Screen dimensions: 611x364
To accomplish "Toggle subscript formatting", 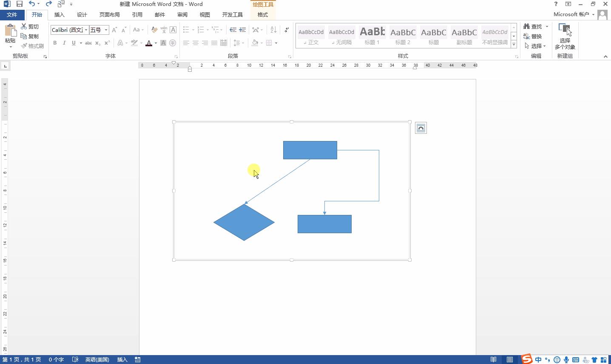I will [x=98, y=43].
